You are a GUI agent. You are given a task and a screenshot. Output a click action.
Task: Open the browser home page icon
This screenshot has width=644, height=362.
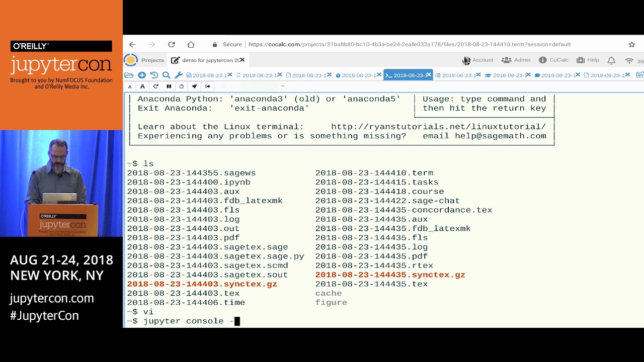pos(191,45)
